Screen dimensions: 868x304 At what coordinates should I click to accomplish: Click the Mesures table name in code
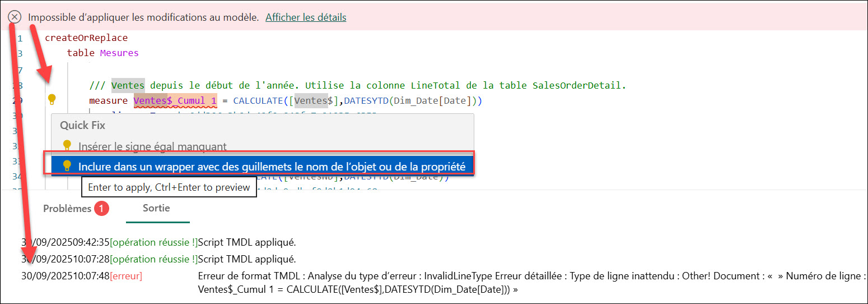point(119,53)
